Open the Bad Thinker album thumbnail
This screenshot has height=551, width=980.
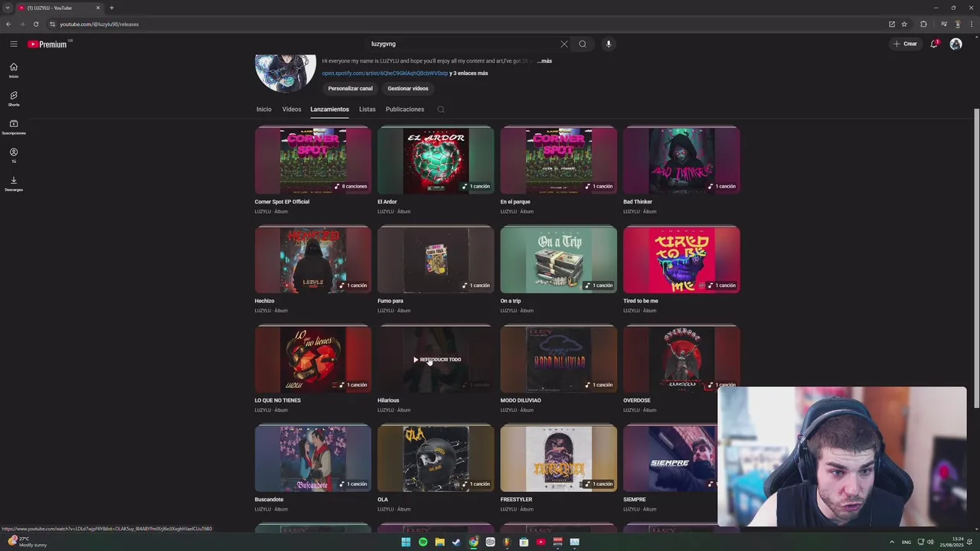(x=681, y=160)
